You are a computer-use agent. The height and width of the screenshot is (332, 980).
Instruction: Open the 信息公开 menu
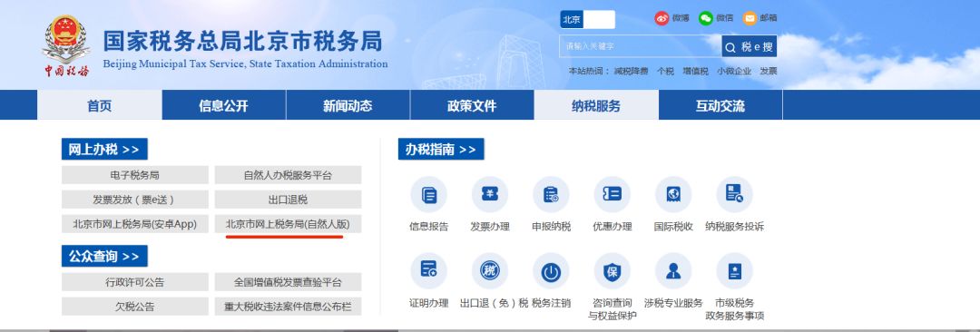[x=224, y=105]
